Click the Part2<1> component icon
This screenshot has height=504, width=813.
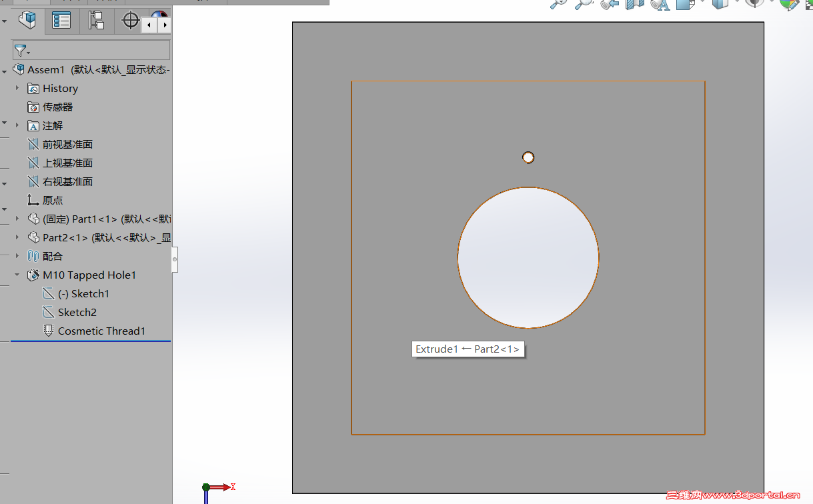[33, 237]
